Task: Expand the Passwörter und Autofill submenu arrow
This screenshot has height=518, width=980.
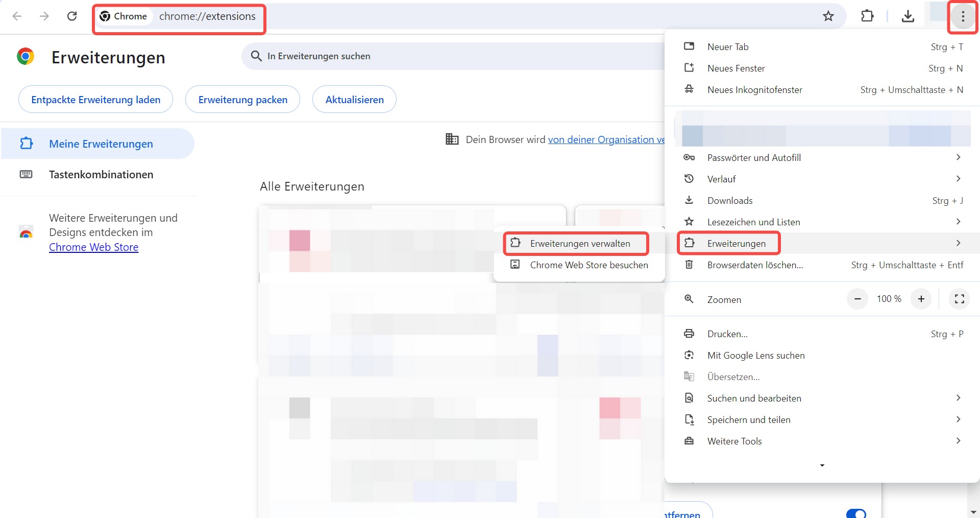Action: point(958,157)
